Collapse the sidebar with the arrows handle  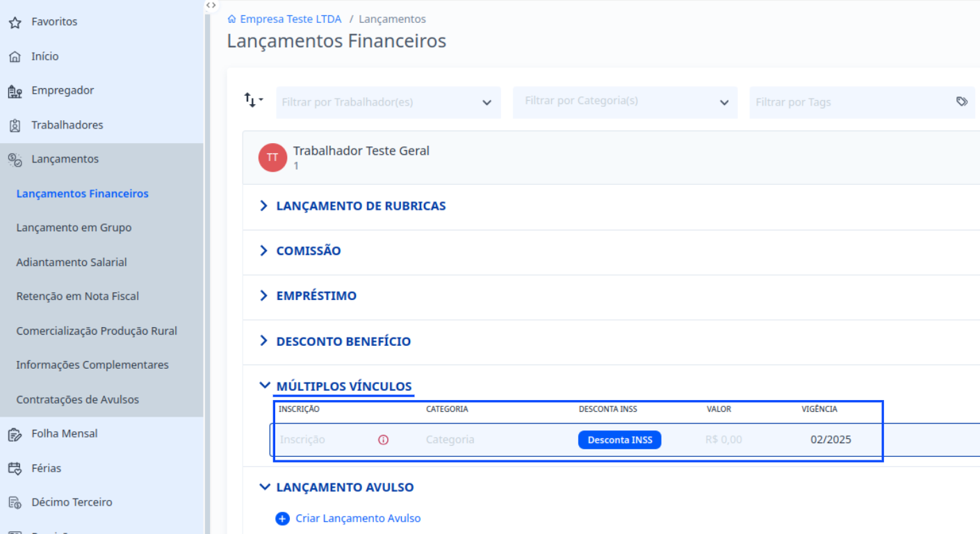[x=211, y=5]
